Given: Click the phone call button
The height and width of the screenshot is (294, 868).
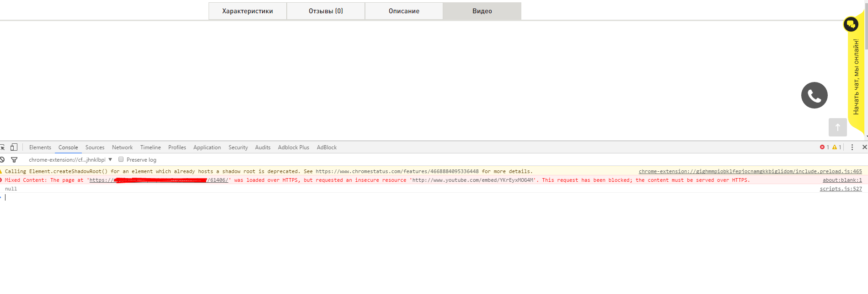Looking at the screenshot, I should coord(814,95).
